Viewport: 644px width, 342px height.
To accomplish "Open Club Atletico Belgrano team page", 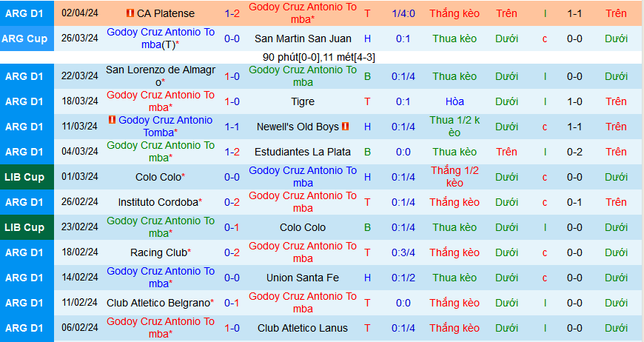I will pos(158,303).
